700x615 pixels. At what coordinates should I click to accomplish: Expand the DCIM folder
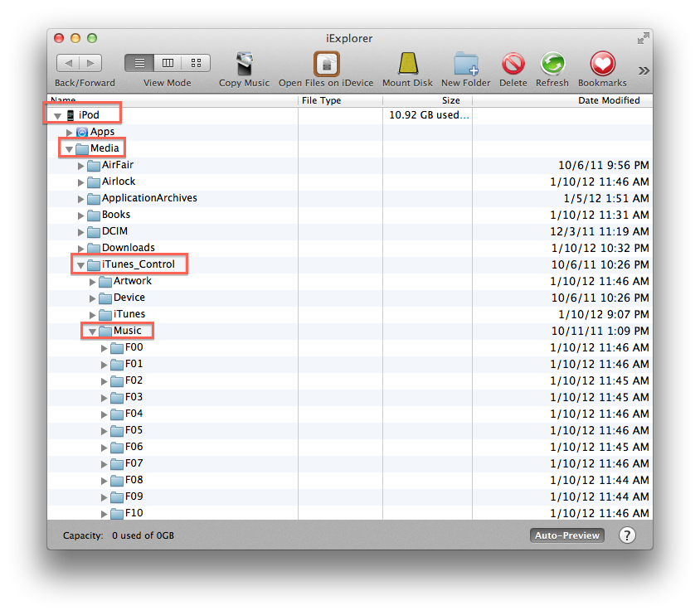coord(80,232)
